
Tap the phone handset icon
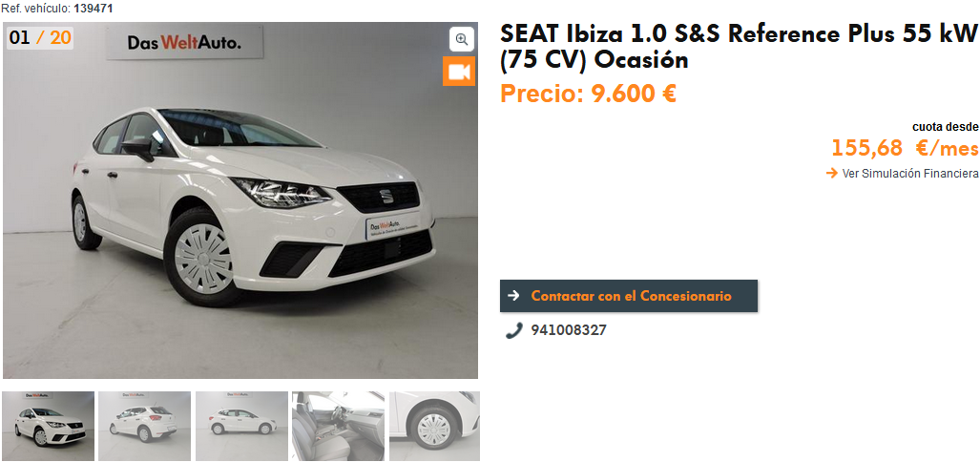(x=513, y=330)
